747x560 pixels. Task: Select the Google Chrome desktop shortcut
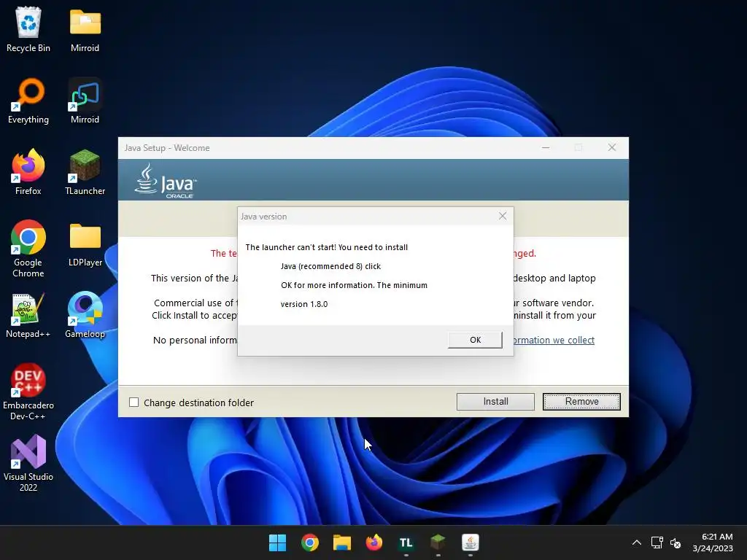pos(28,249)
